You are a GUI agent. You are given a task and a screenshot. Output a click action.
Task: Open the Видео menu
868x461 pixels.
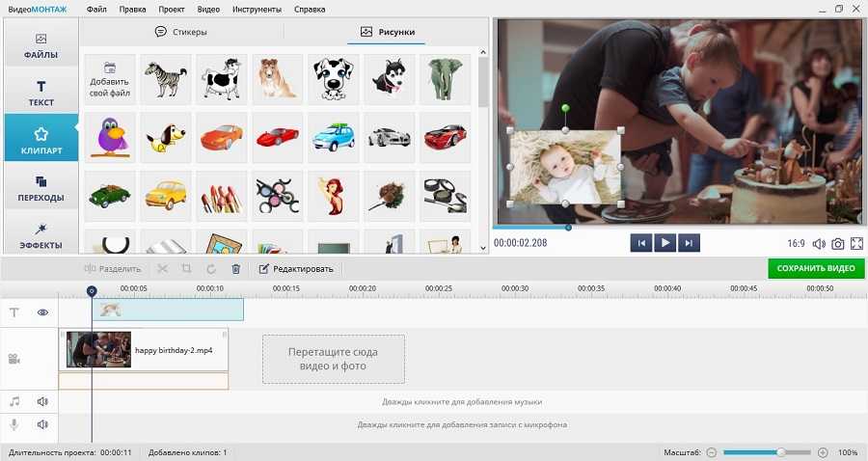coord(208,10)
